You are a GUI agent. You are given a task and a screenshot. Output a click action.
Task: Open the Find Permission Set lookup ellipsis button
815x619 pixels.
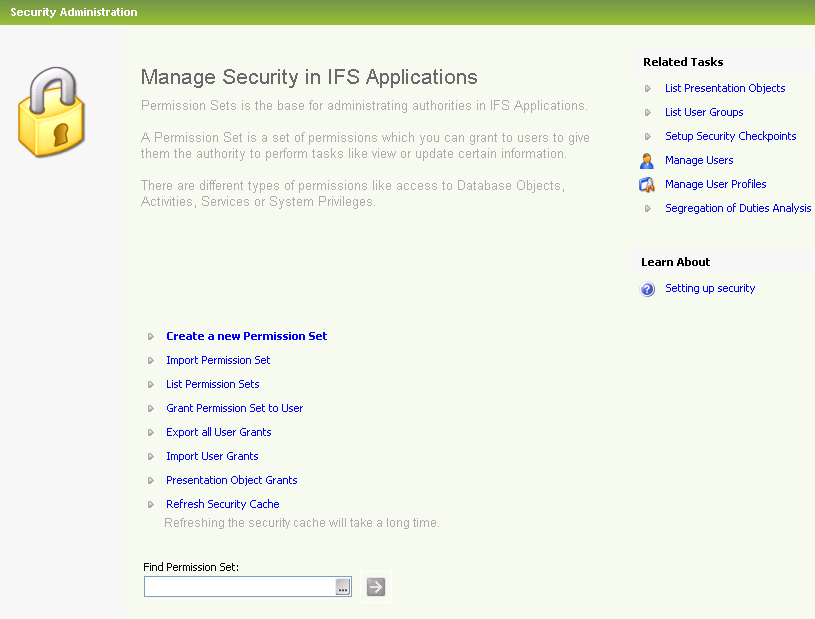coord(343,587)
